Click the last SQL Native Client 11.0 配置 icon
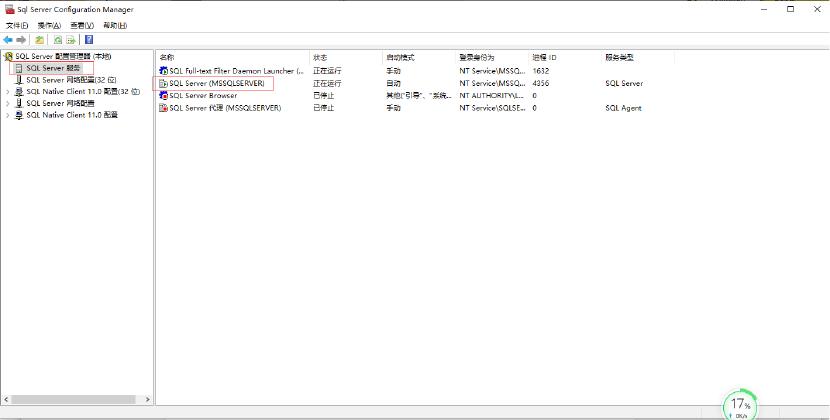Viewport: 830px width, 420px height. [19, 115]
